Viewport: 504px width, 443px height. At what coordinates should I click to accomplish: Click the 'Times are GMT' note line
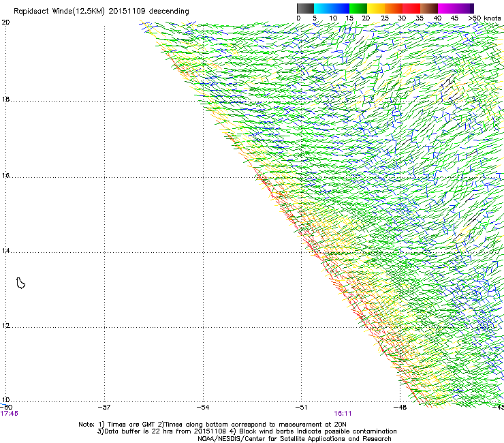tap(212, 425)
